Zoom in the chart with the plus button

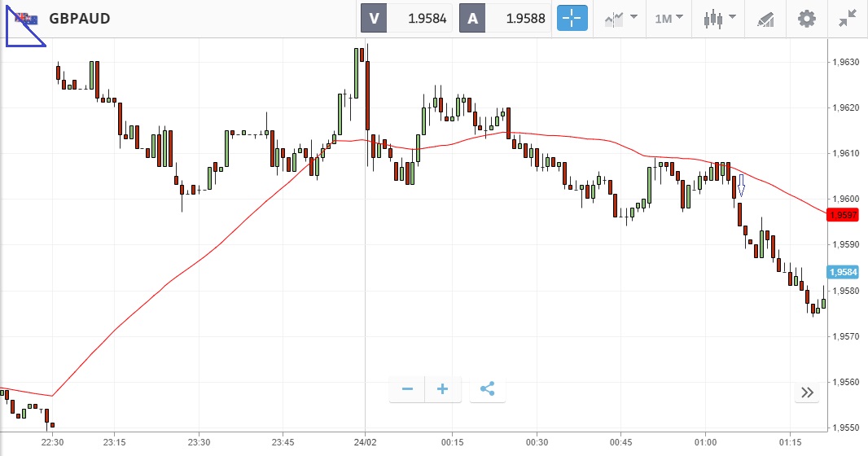[443, 389]
